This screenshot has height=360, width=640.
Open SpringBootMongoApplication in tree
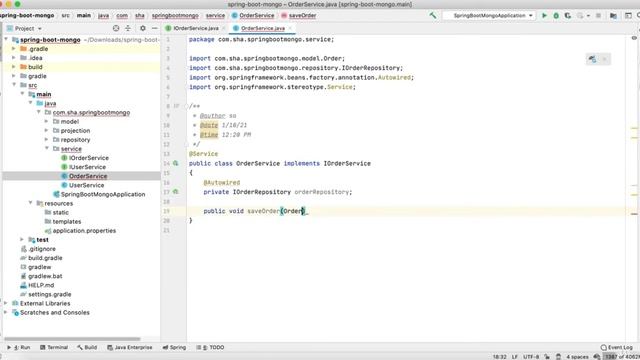(x=103, y=194)
